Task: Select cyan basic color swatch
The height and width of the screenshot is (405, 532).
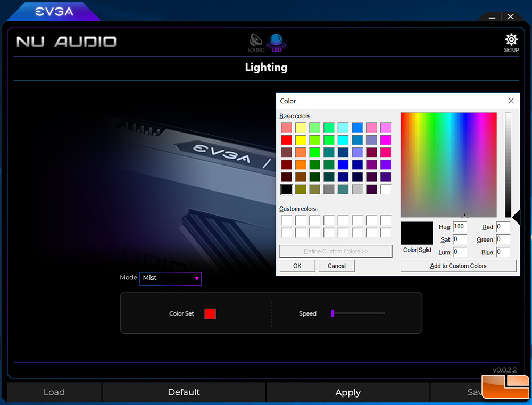Action: (x=343, y=140)
